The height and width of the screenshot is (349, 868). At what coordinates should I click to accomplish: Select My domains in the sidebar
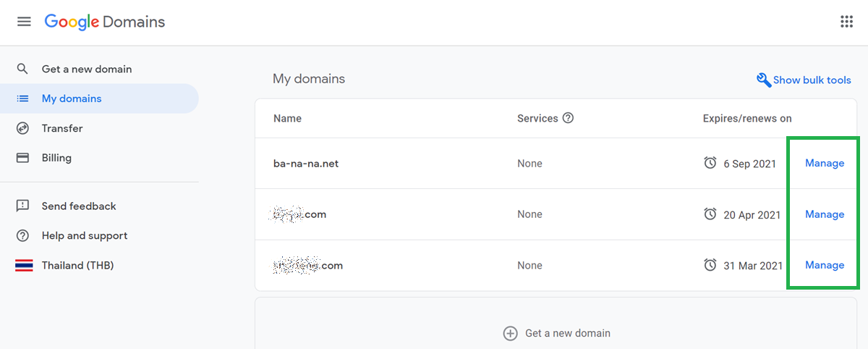click(x=72, y=98)
